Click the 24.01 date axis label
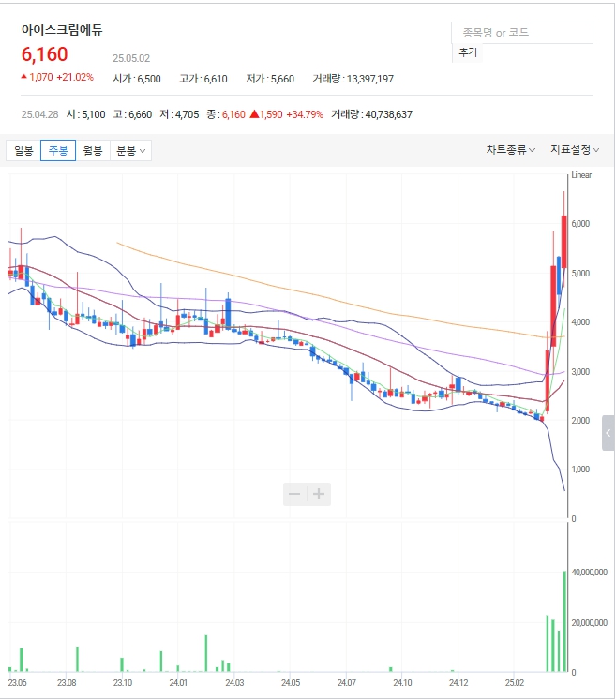 point(178,682)
